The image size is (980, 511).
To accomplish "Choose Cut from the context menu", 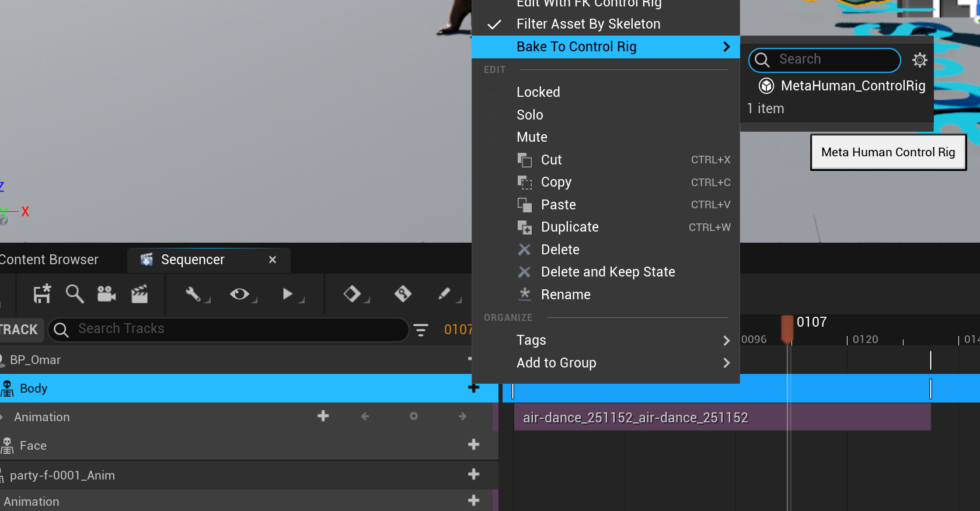I will coord(606,160).
